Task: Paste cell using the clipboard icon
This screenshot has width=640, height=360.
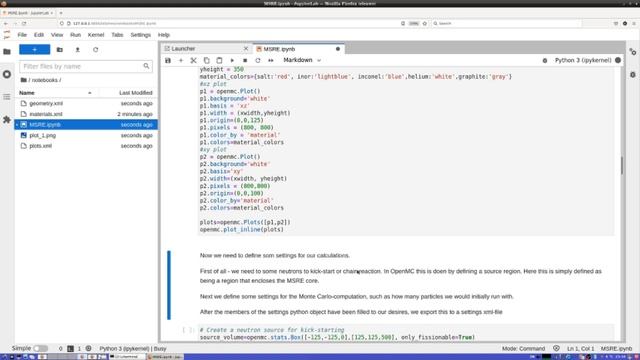Action: pos(219,60)
